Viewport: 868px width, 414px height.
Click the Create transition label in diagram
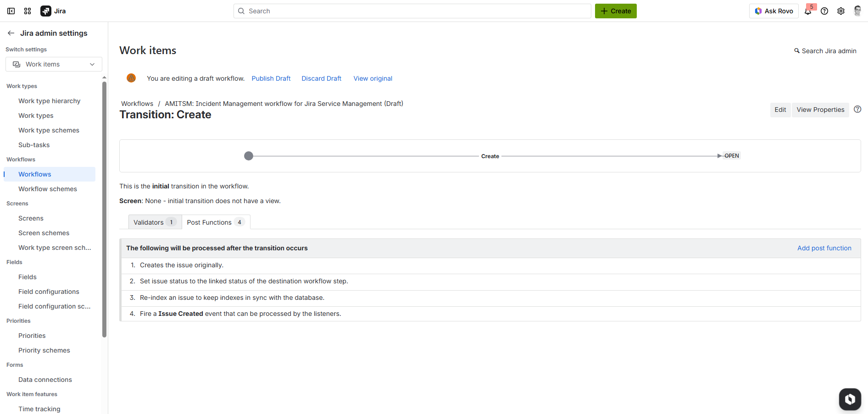490,156
